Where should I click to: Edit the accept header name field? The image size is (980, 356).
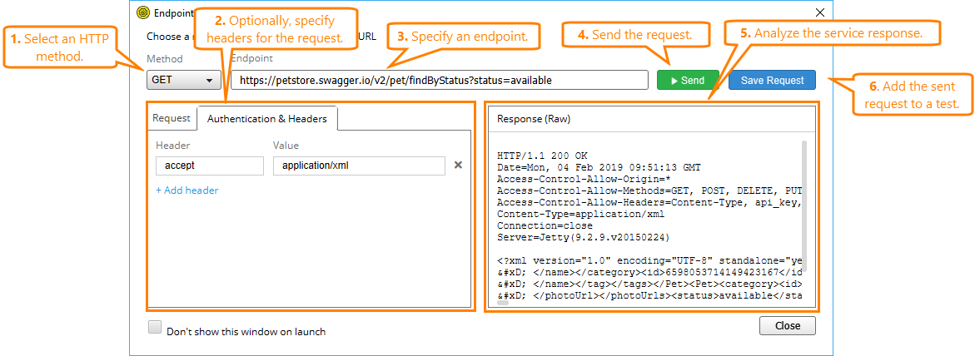[210, 166]
